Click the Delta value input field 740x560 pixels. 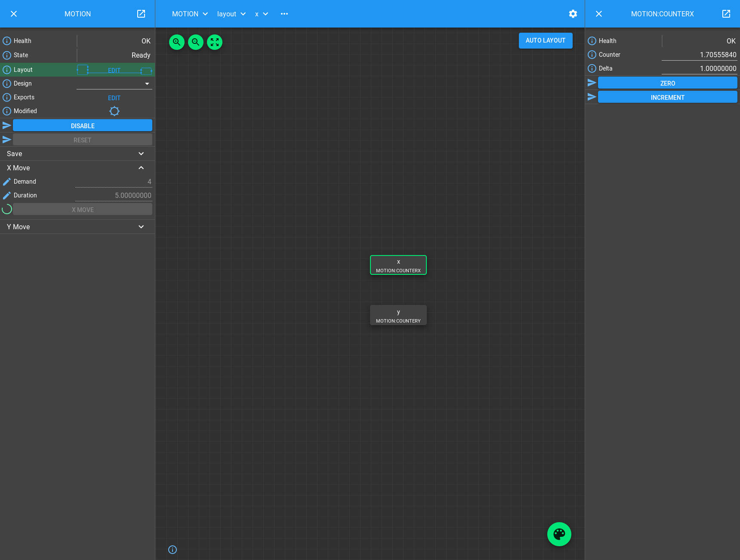(x=699, y=68)
